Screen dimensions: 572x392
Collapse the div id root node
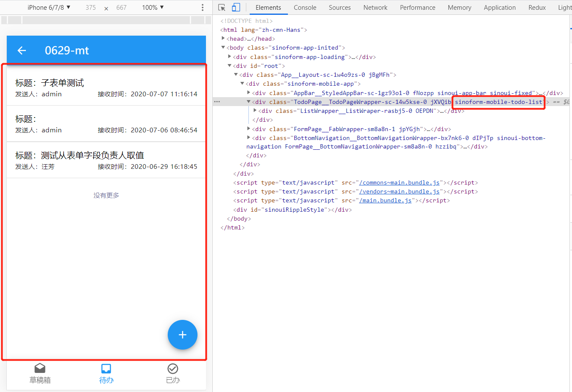[229, 66]
